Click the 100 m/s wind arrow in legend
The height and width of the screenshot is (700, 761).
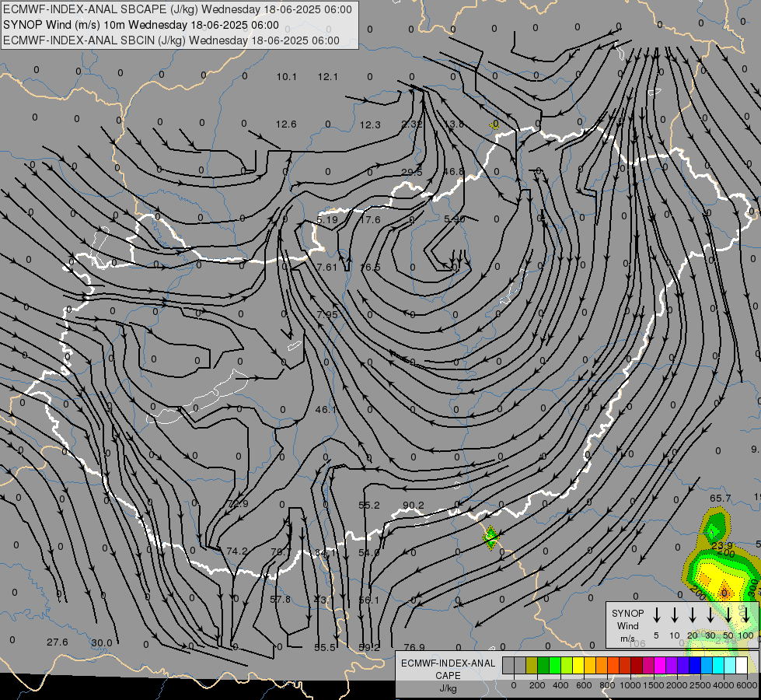(x=746, y=615)
